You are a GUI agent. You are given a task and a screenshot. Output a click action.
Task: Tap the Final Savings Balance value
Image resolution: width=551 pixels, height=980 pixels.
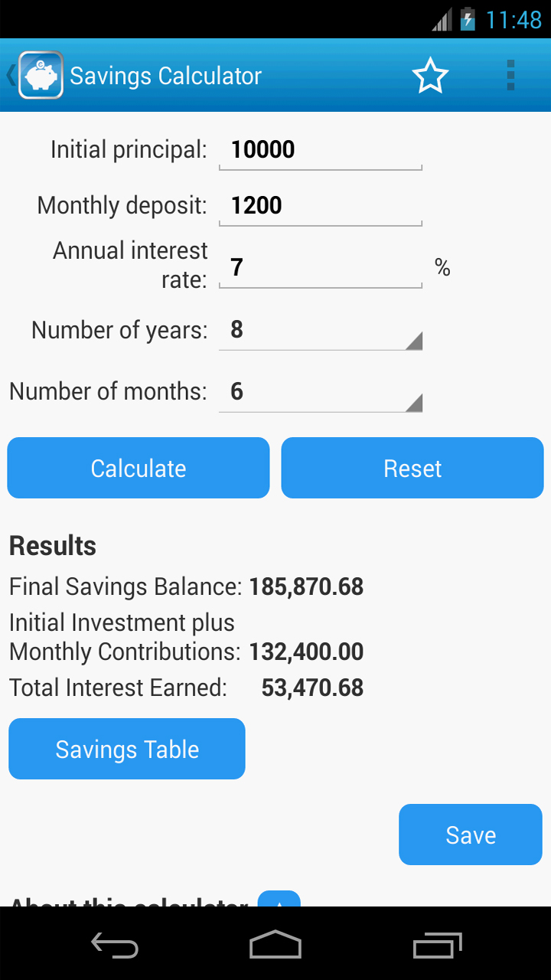(x=306, y=587)
